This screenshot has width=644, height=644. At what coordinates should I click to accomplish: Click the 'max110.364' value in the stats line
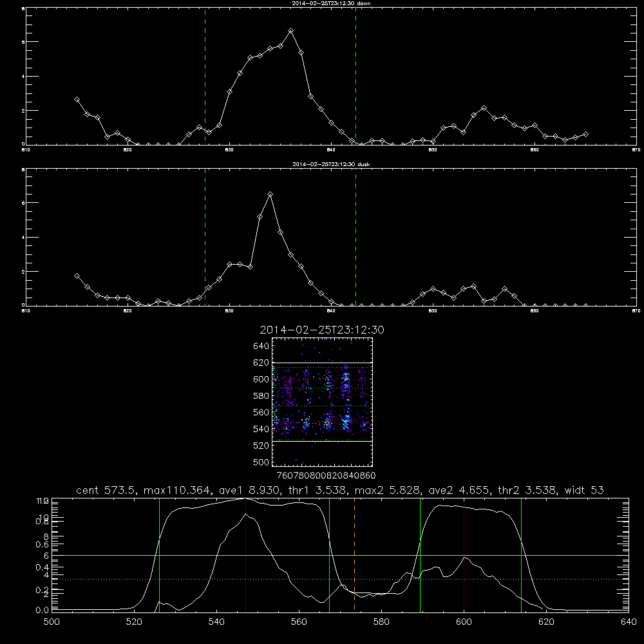(178, 490)
